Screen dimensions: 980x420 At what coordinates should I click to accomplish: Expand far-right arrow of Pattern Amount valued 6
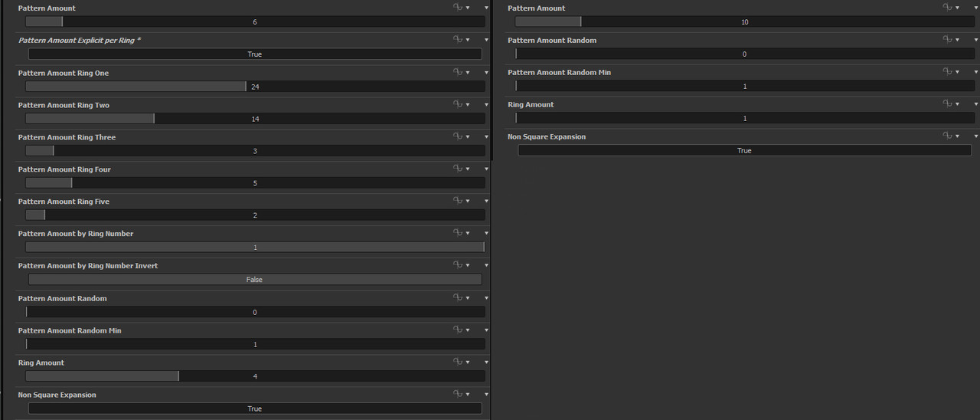[x=486, y=8]
